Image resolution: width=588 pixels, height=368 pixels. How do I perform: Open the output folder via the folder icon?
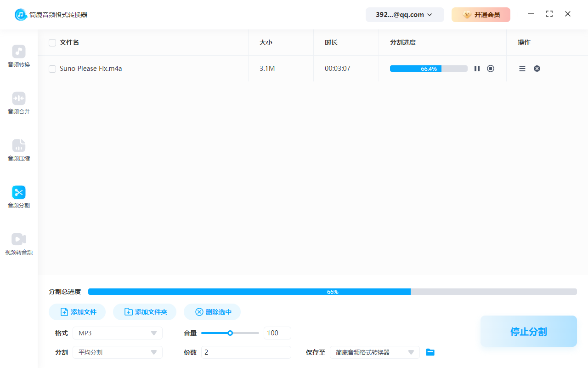tap(430, 352)
